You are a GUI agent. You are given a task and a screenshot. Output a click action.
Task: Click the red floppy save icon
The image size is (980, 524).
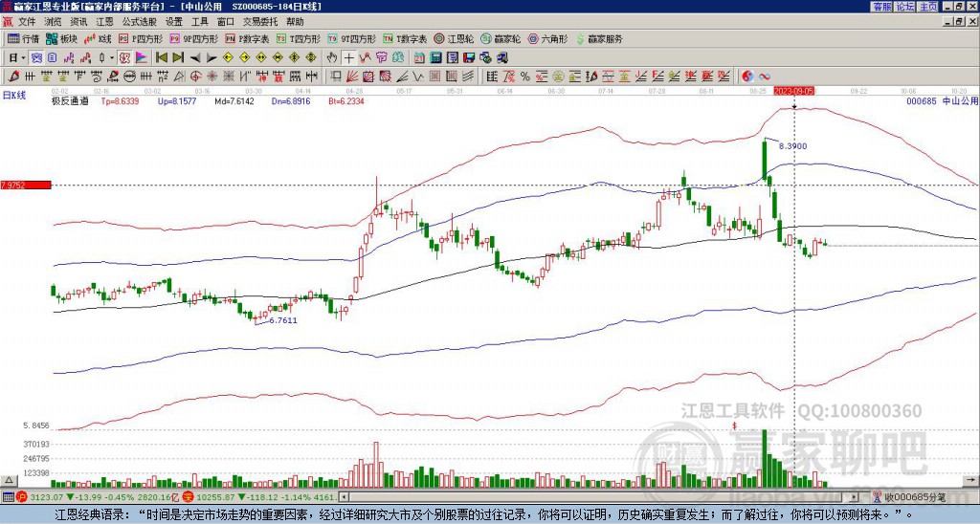(469, 58)
